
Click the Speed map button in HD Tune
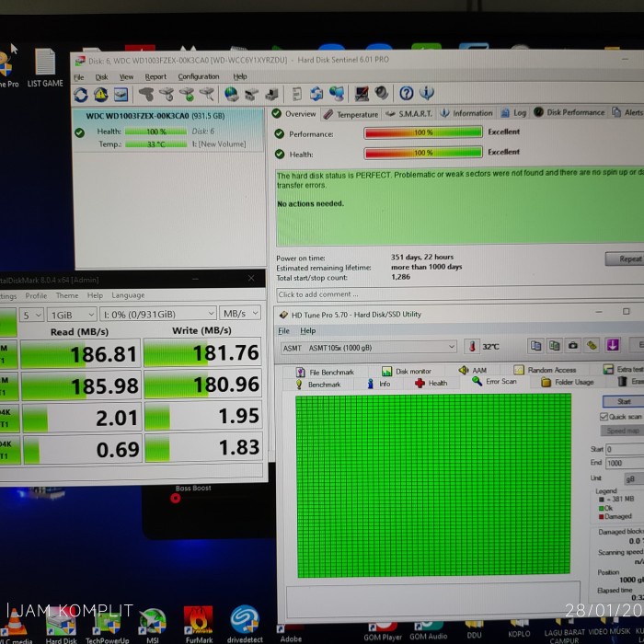pyautogui.click(x=622, y=431)
